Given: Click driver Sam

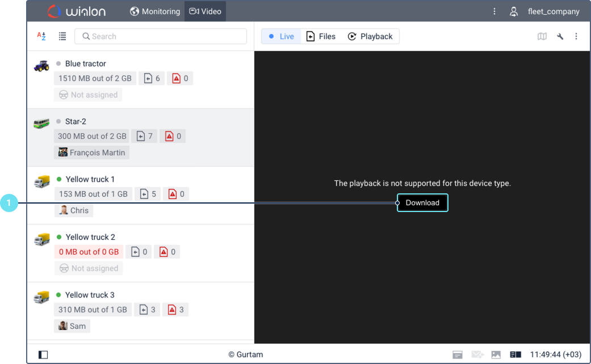Looking at the screenshot, I should coord(72,326).
